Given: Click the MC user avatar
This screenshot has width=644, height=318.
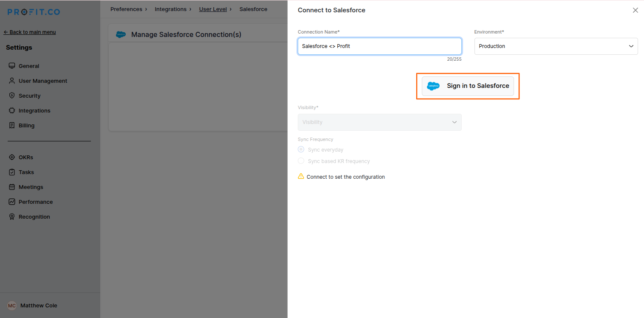Looking at the screenshot, I should pos(12,306).
